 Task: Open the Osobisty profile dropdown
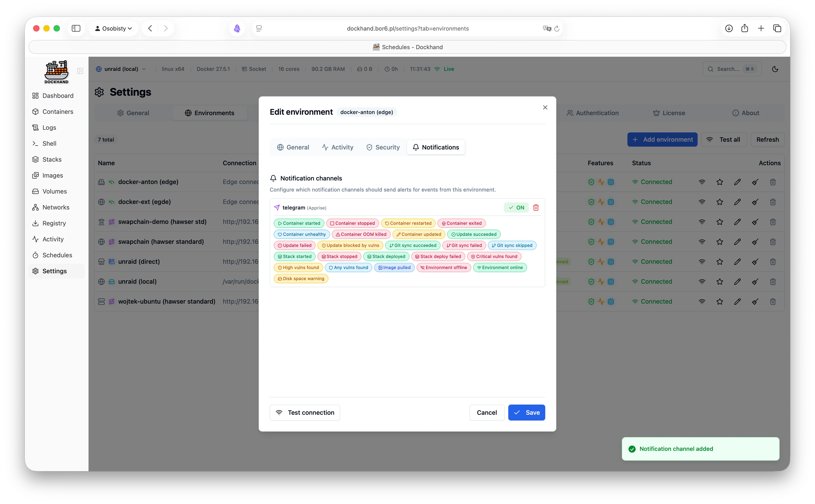[113, 29]
